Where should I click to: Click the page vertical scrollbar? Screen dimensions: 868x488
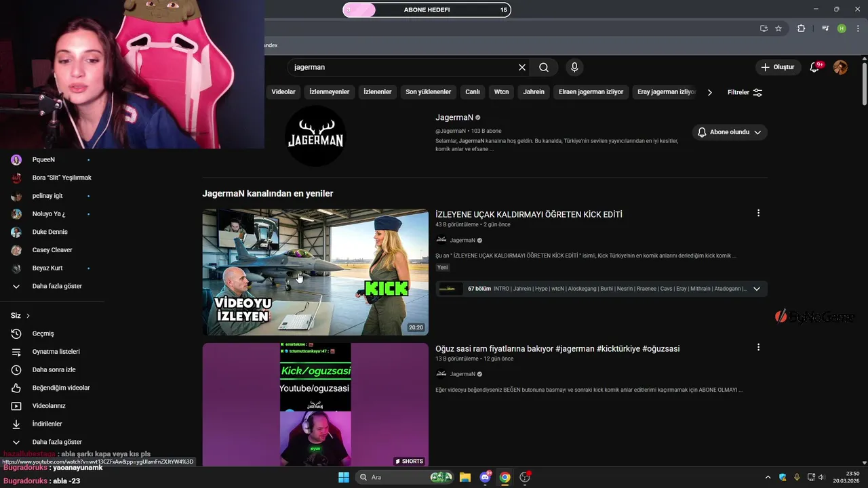tap(865, 84)
